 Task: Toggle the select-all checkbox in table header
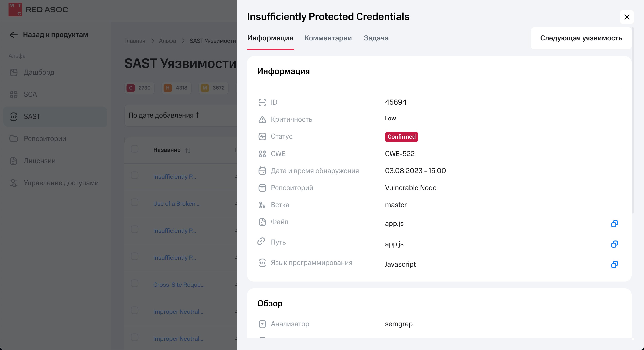135,149
